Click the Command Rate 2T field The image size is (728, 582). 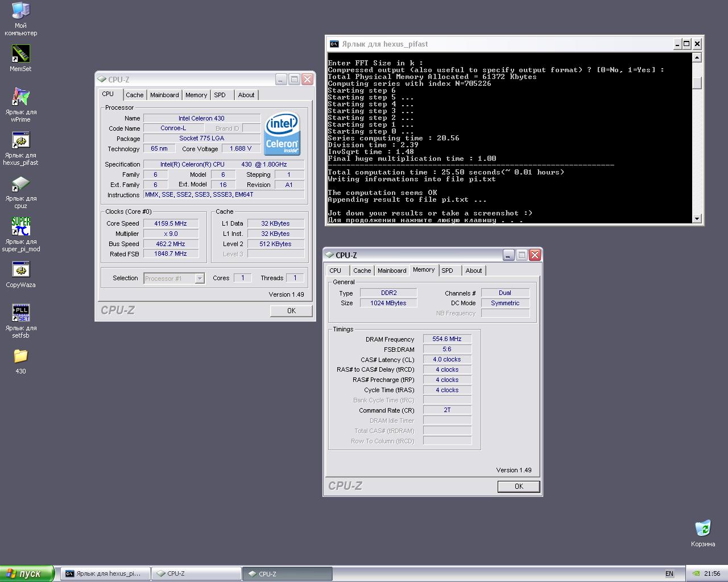[447, 410]
